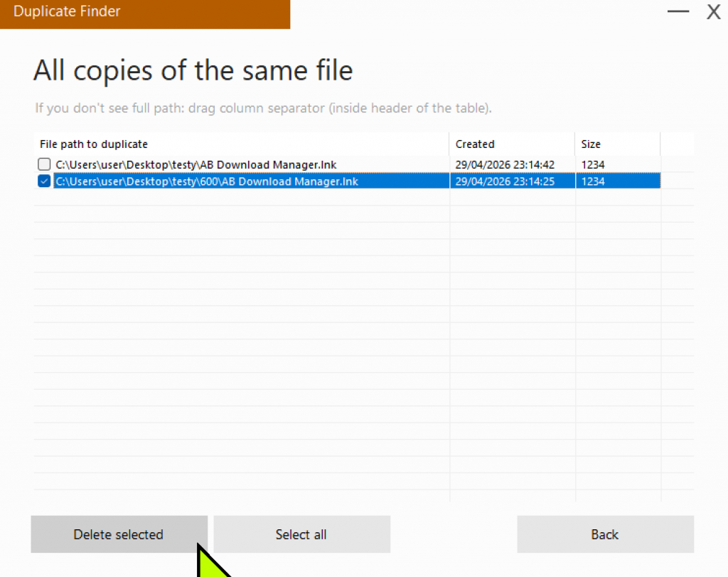Sort the table by the Size column

591,144
